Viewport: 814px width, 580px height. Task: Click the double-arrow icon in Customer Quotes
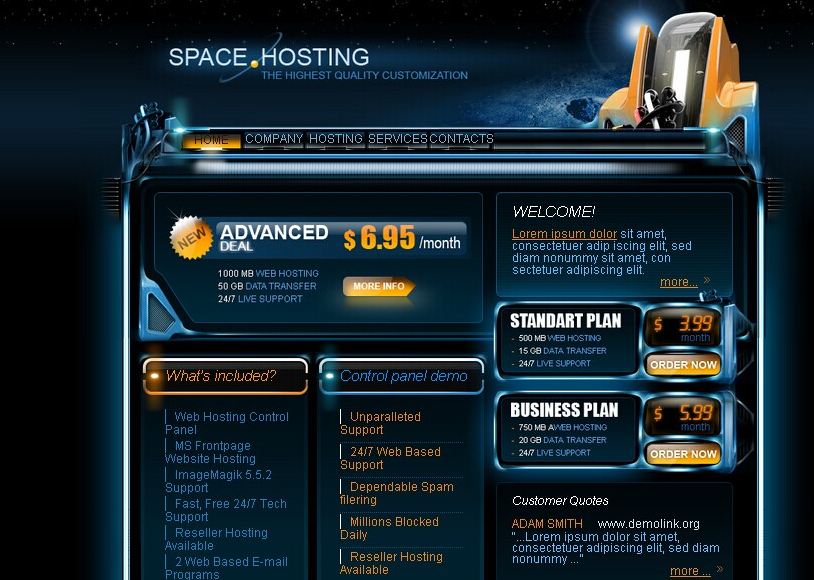pos(719,570)
